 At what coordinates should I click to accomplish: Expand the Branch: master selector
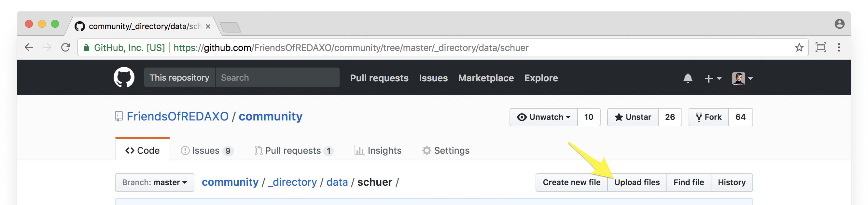(154, 182)
